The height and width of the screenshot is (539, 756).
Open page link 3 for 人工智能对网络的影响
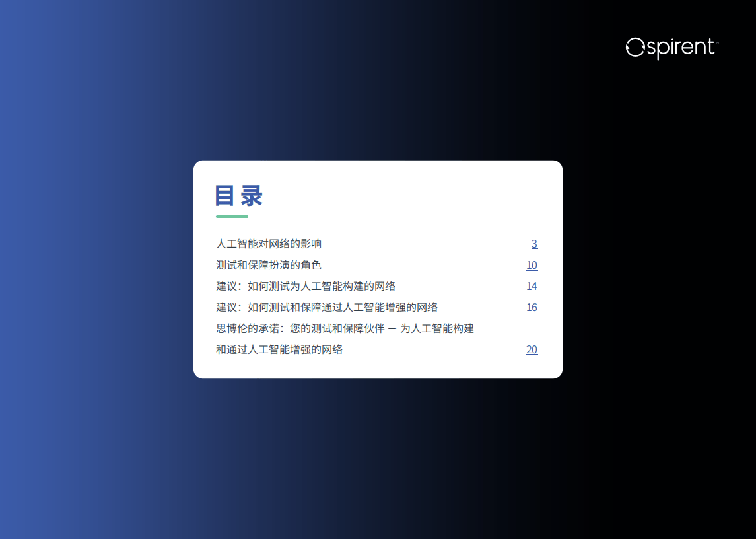pos(534,244)
